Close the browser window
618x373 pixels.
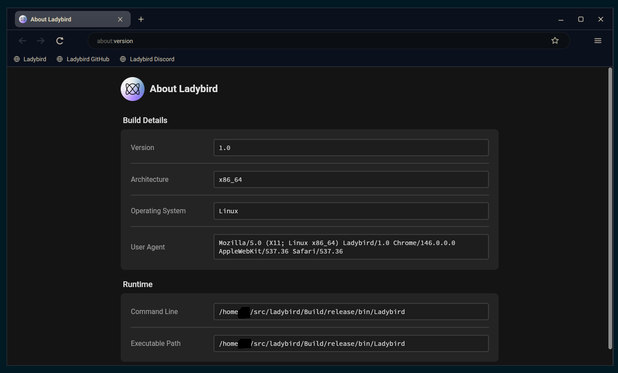600,19
